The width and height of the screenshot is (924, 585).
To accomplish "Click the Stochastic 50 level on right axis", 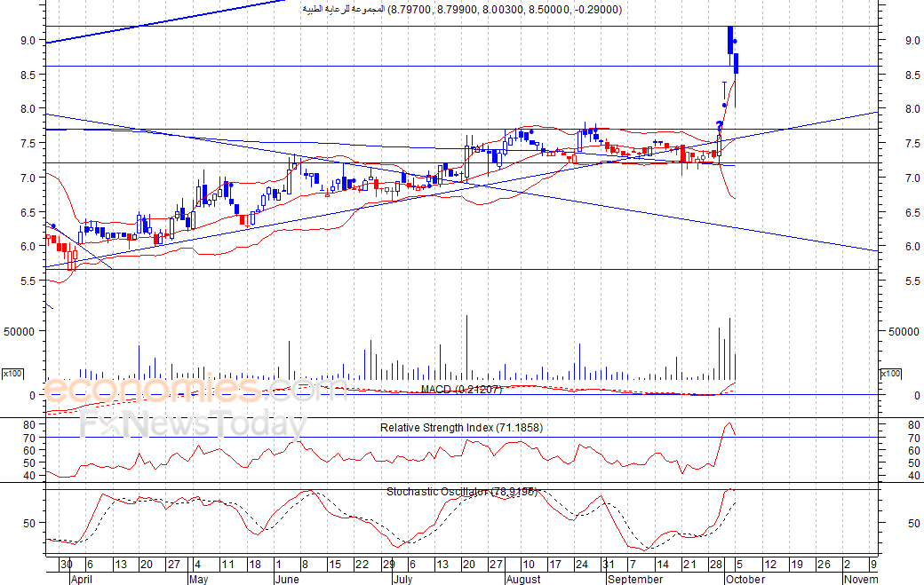I will pyautogui.click(x=914, y=523).
